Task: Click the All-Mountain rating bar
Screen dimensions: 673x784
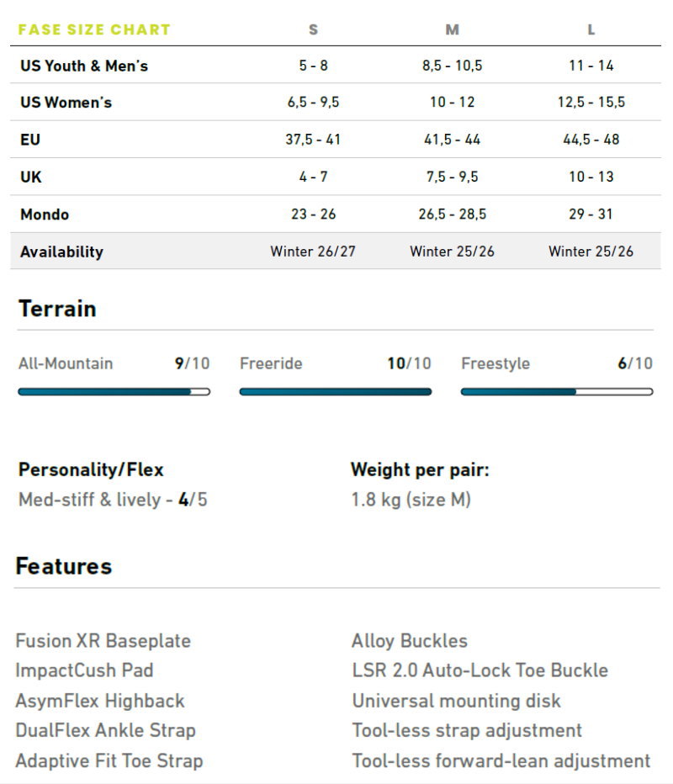Action: pos(114,391)
